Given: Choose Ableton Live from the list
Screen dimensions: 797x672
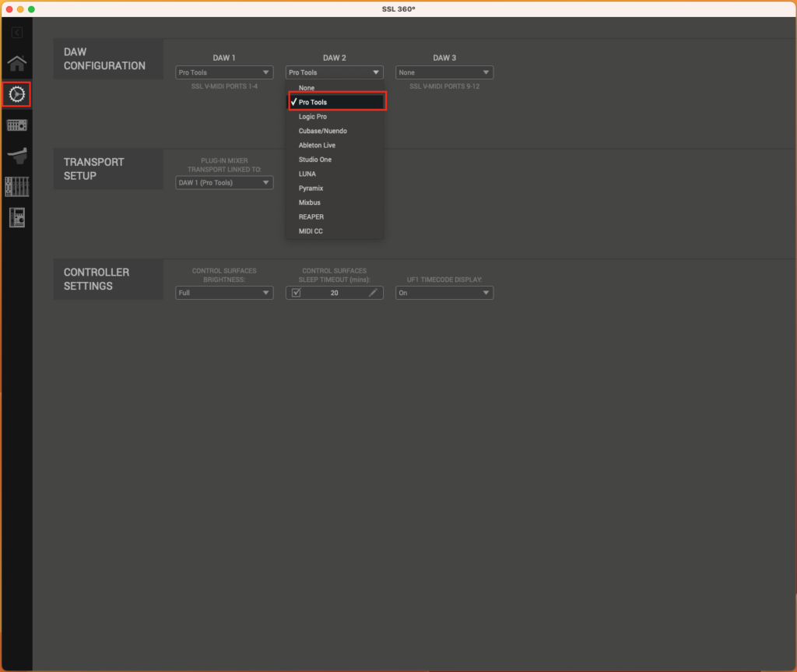Looking at the screenshot, I should coord(335,145).
